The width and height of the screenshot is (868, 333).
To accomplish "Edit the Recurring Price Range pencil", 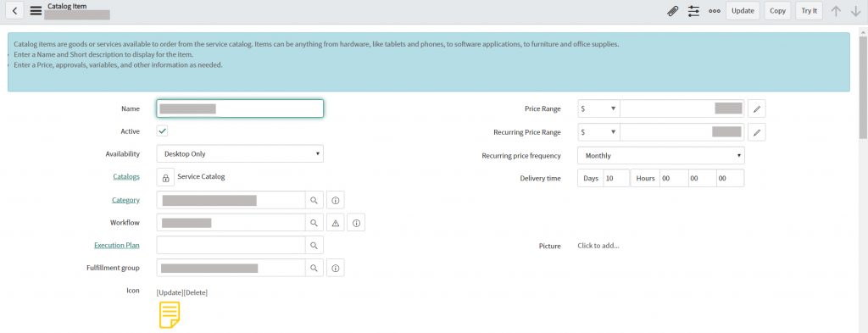I will [757, 132].
